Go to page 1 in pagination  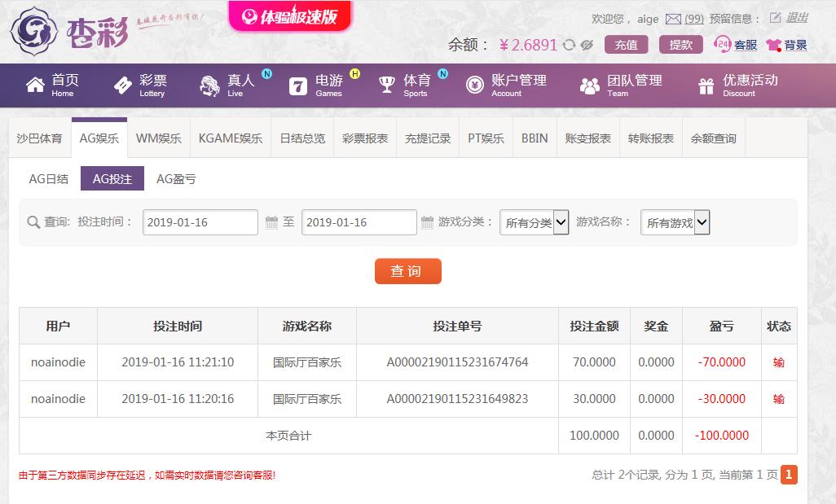coord(789,475)
